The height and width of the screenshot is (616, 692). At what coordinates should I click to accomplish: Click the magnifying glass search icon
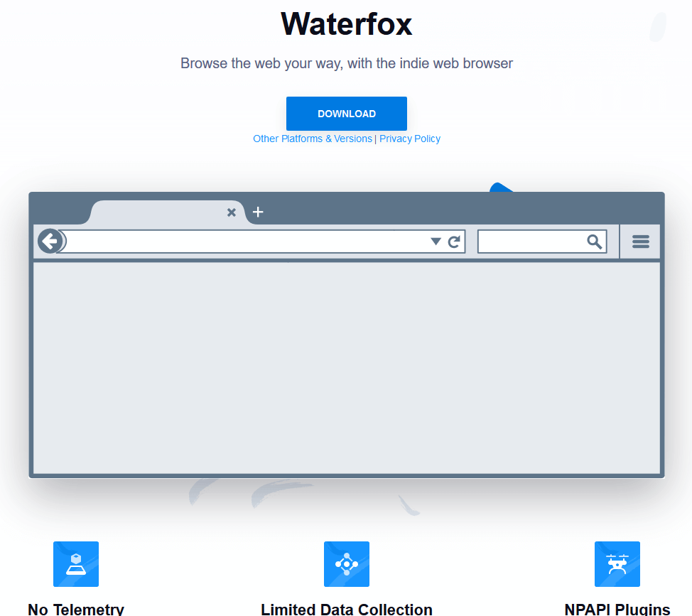pos(595,242)
